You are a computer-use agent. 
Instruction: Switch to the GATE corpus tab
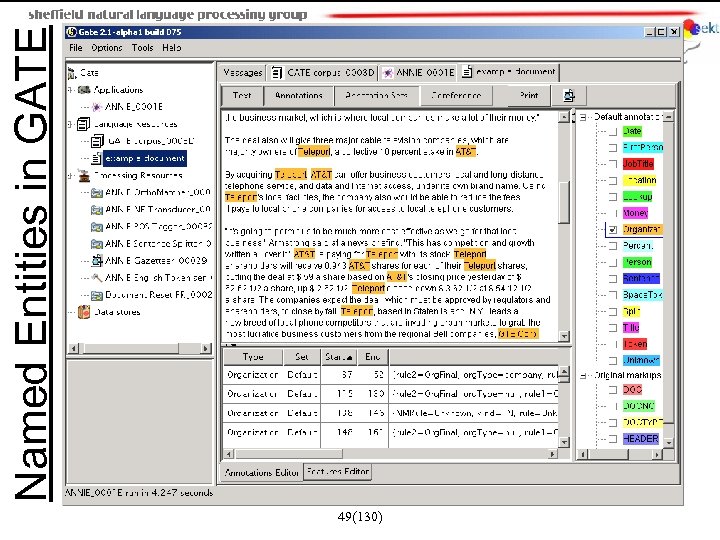[322, 73]
